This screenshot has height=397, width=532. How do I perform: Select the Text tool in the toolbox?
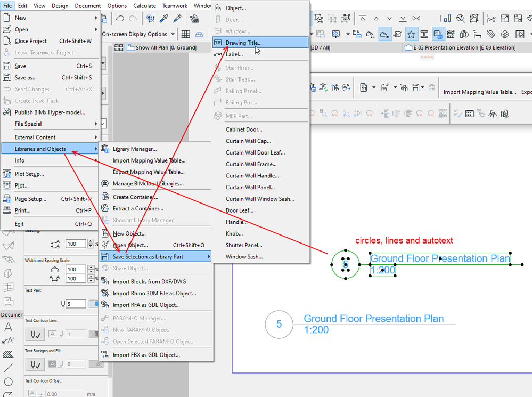tap(8, 327)
